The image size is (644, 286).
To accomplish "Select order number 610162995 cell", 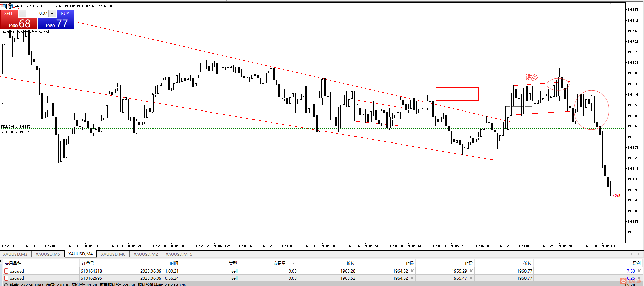I will pyautogui.click(x=91, y=278).
